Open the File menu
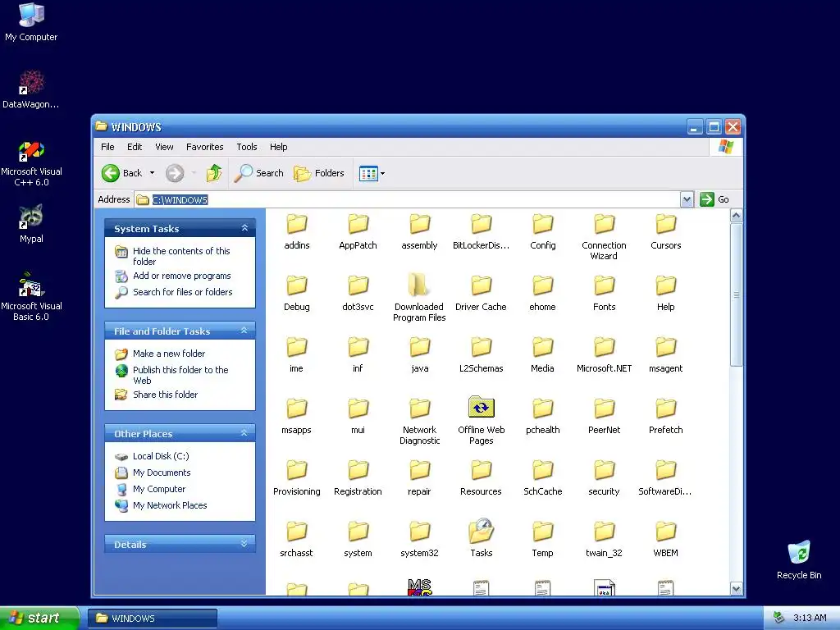Image resolution: width=840 pixels, height=630 pixels. [x=107, y=147]
